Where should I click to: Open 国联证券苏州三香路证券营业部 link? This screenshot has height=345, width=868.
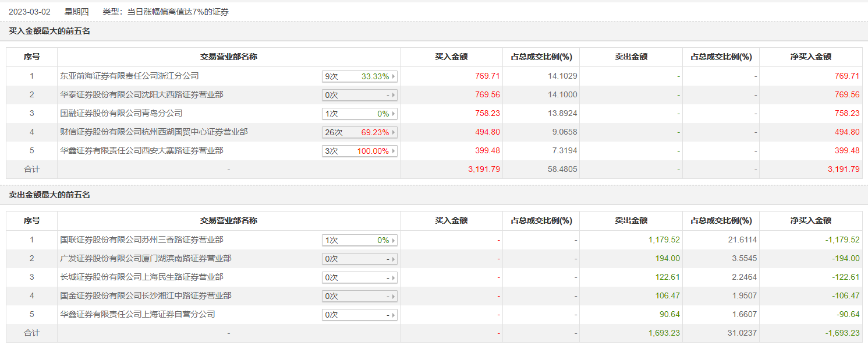coord(142,240)
